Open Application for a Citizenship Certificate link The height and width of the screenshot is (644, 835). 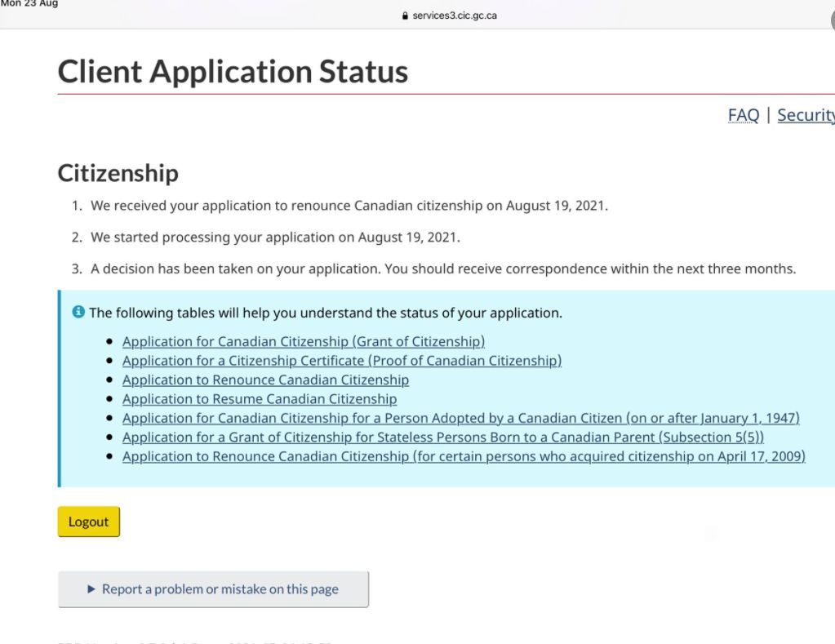pyautogui.click(x=342, y=361)
